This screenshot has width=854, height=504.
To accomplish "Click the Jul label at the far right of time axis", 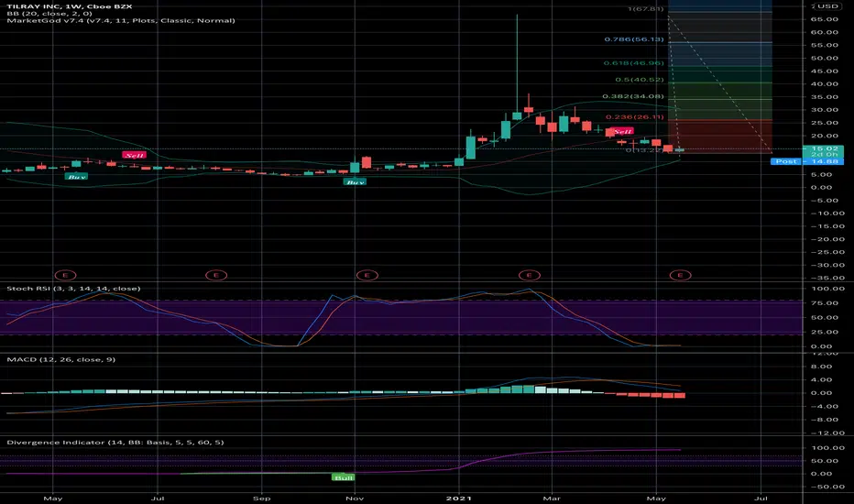I will pos(761,498).
